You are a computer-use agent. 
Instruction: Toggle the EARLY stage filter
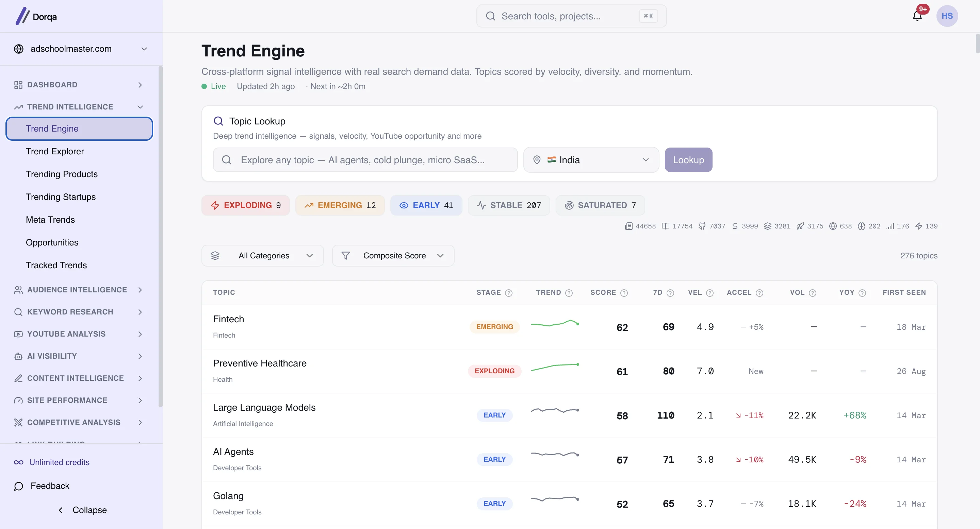(x=426, y=205)
